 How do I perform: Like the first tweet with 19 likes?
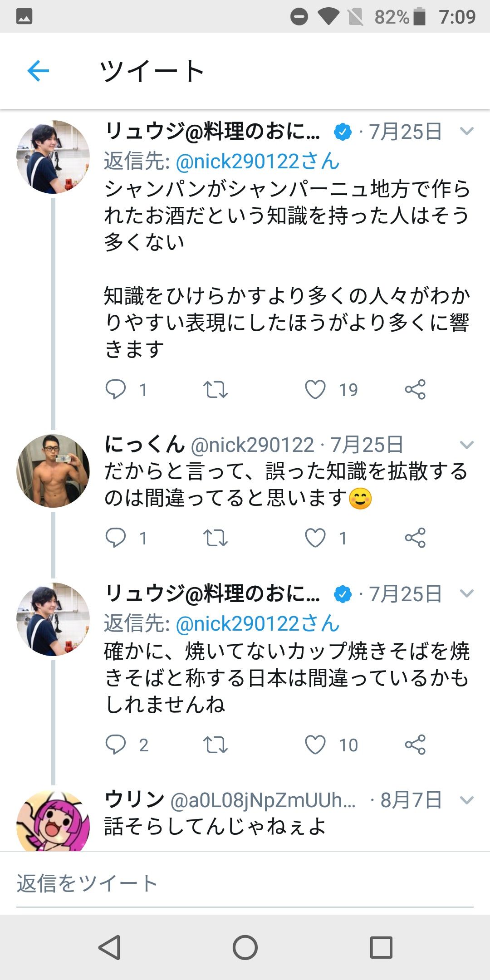pyautogui.click(x=315, y=389)
